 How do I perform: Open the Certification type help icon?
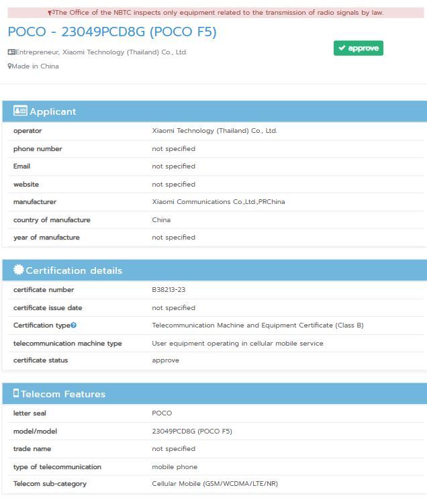coord(74,325)
